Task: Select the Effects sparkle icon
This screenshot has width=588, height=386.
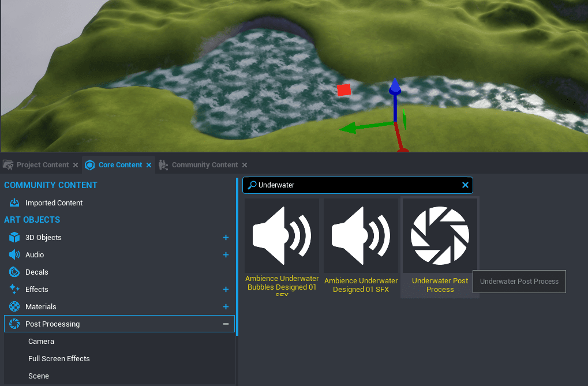Action: pos(14,289)
